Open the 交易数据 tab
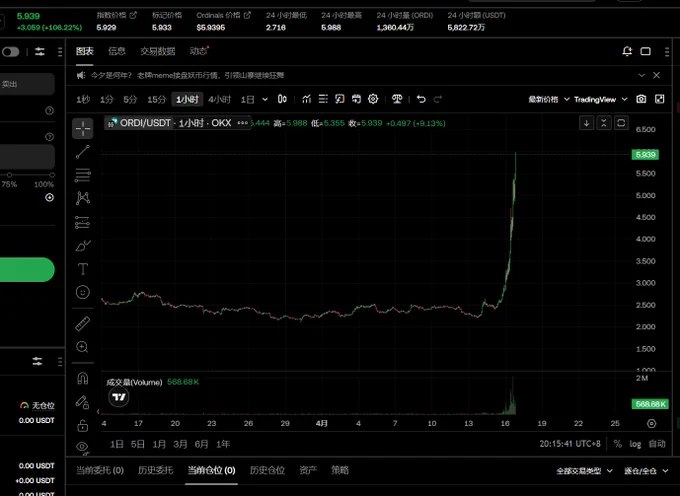This screenshot has height=496, width=680. coord(157,51)
